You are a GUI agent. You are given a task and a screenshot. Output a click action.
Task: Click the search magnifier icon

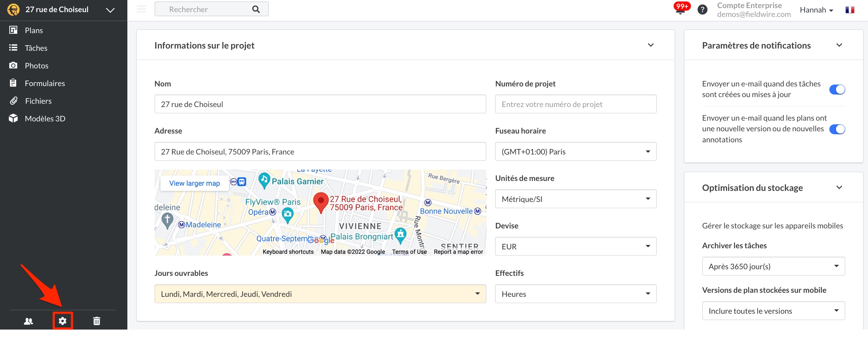tap(256, 9)
